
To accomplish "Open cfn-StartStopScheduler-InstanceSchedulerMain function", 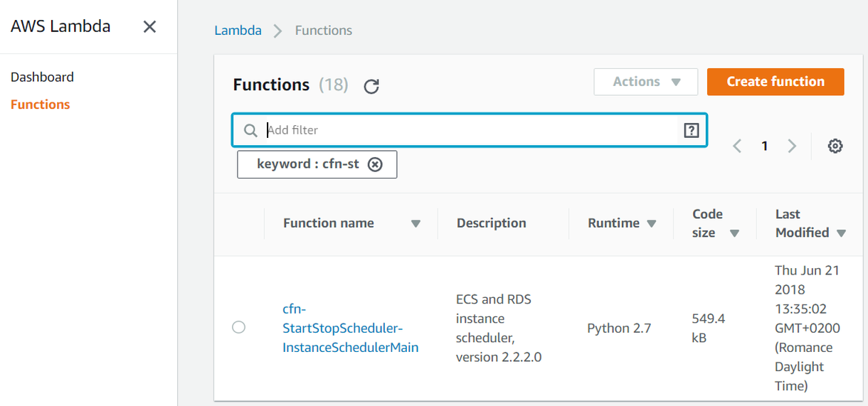I will pyautogui.click(x=351, y=328).
